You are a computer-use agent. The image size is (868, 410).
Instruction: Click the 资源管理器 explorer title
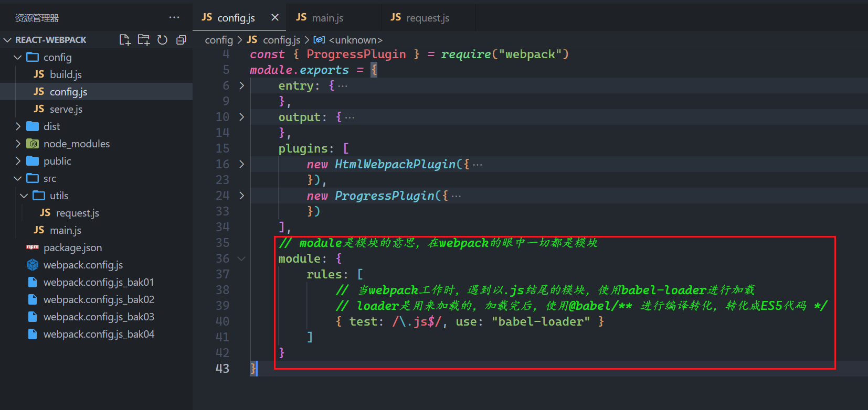(x=37, y=18)
